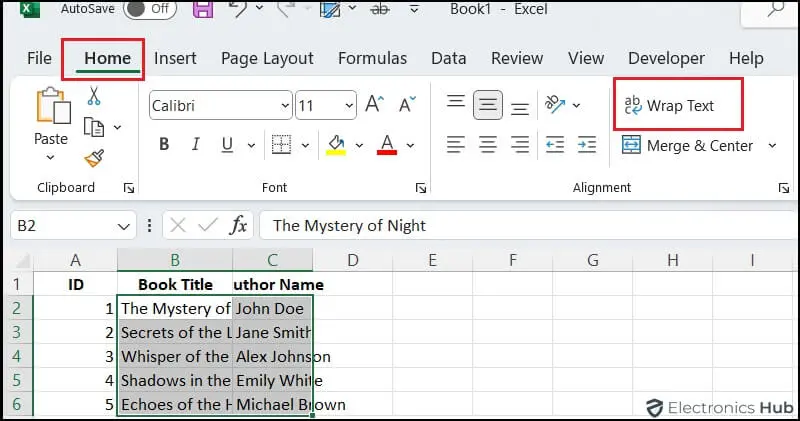Click the Save floppy disk icon

[203, 10]
